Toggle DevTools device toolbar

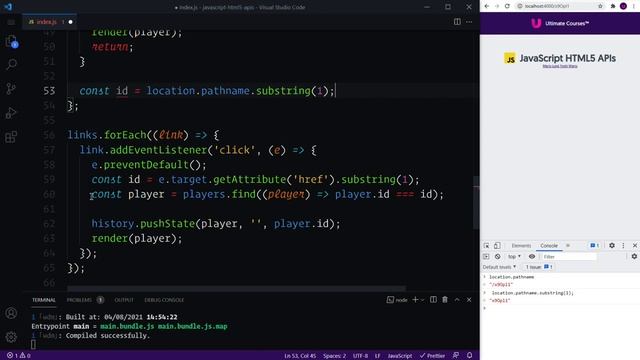[497, 246]
